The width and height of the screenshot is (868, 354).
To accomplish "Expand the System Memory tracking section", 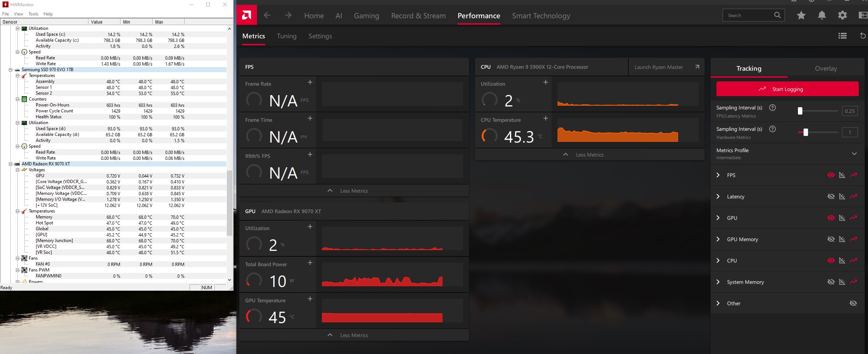I will tap(718, 282).
